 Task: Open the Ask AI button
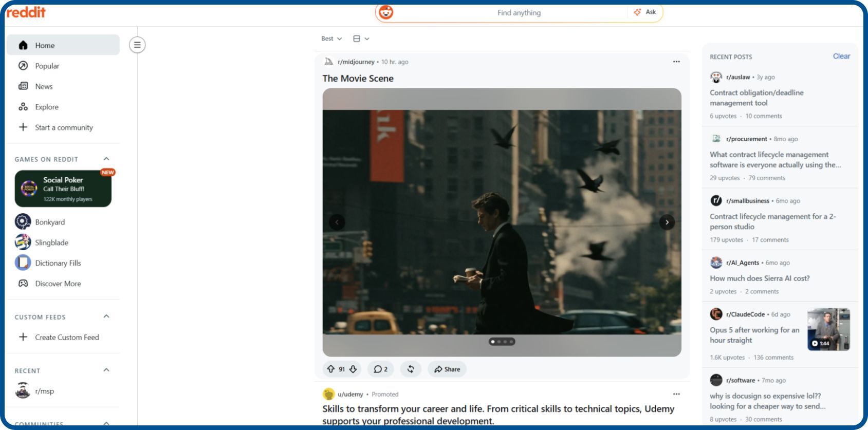coord(644,12)
